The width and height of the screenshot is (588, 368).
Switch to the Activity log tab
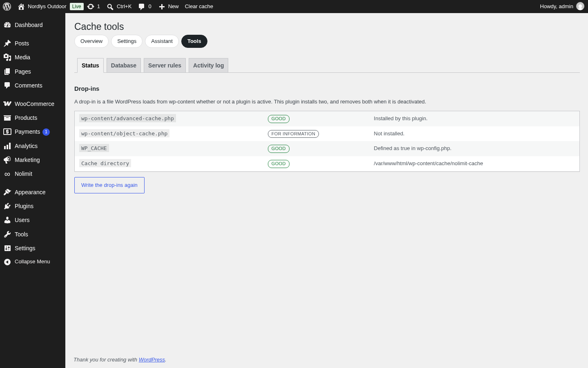click(x=208, y=65)
